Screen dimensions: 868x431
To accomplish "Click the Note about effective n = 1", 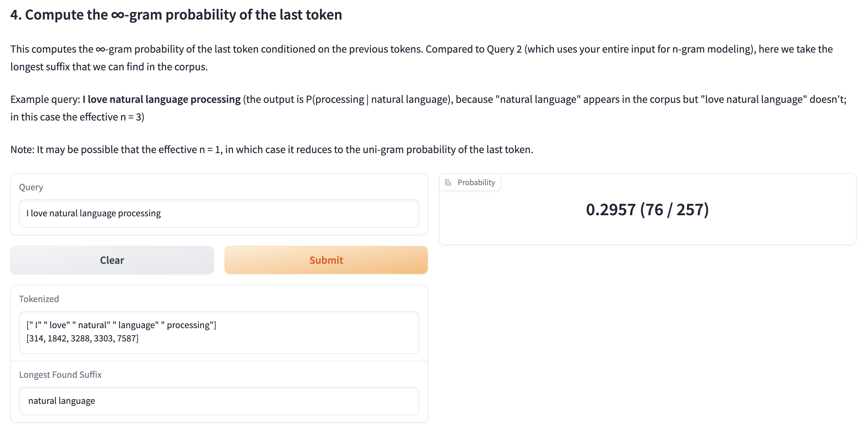I will (x=272, y=149).
